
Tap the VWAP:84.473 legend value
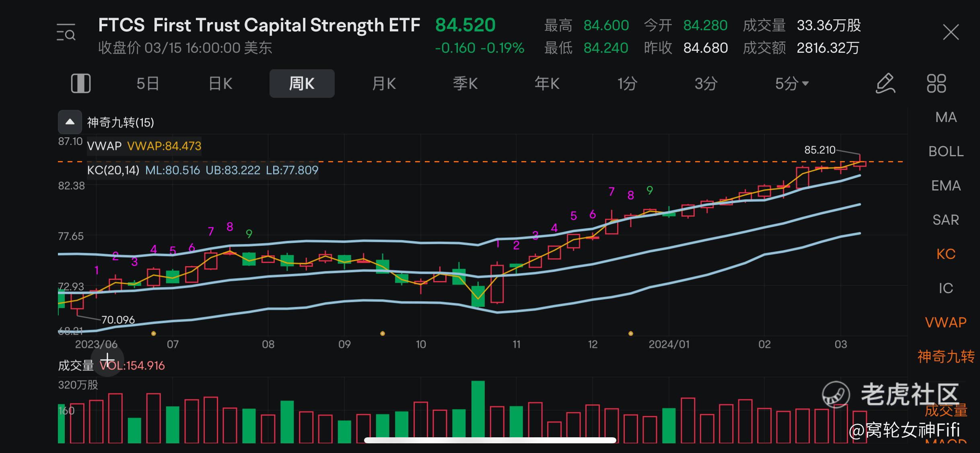click(x=164, y=146)
